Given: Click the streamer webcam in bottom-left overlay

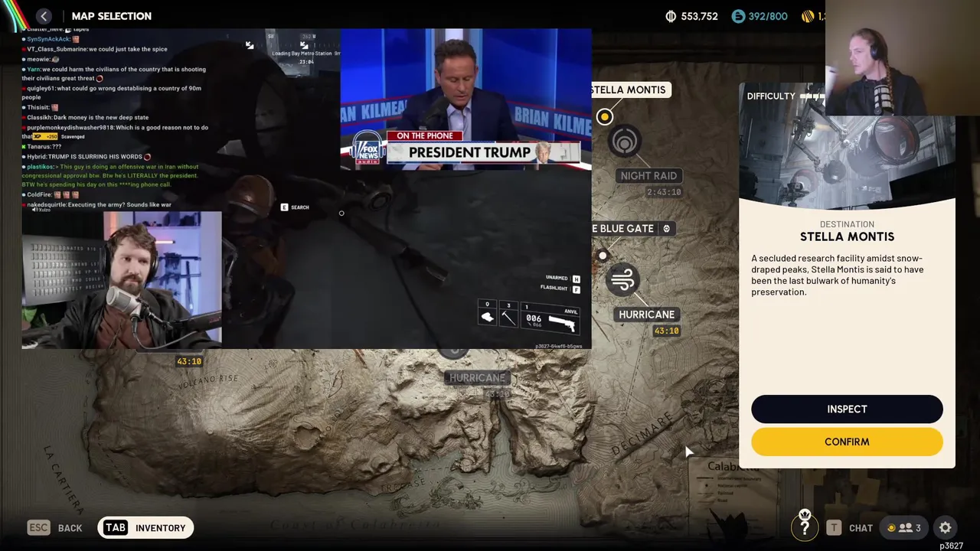Looking at the screenshot, I should [122, 279].
